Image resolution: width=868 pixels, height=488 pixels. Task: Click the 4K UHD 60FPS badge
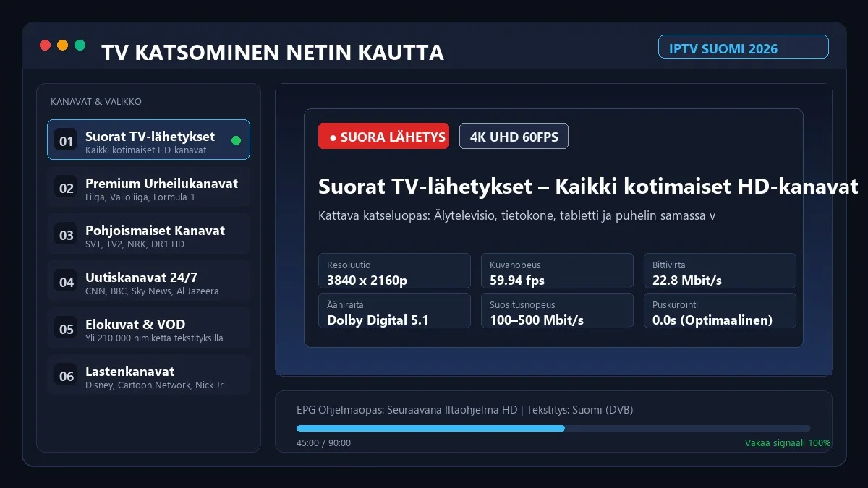pyautogui.click(x=514, y=136)
